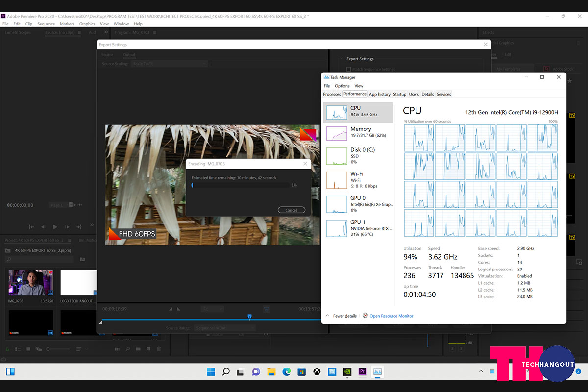The height and width of the screenshot is (392, 588).
Task: Open Task Manager's View menu
Action: (x=359, y=86)
